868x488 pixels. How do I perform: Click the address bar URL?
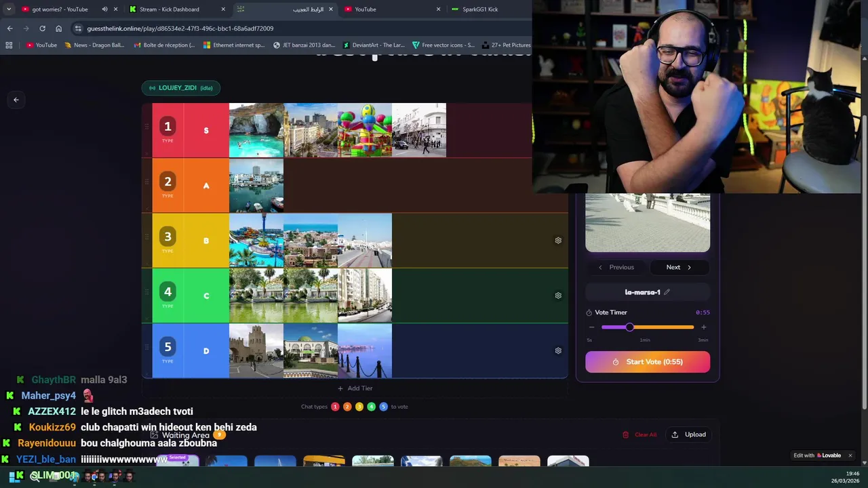pyautogui.click(x=180, y=28)
